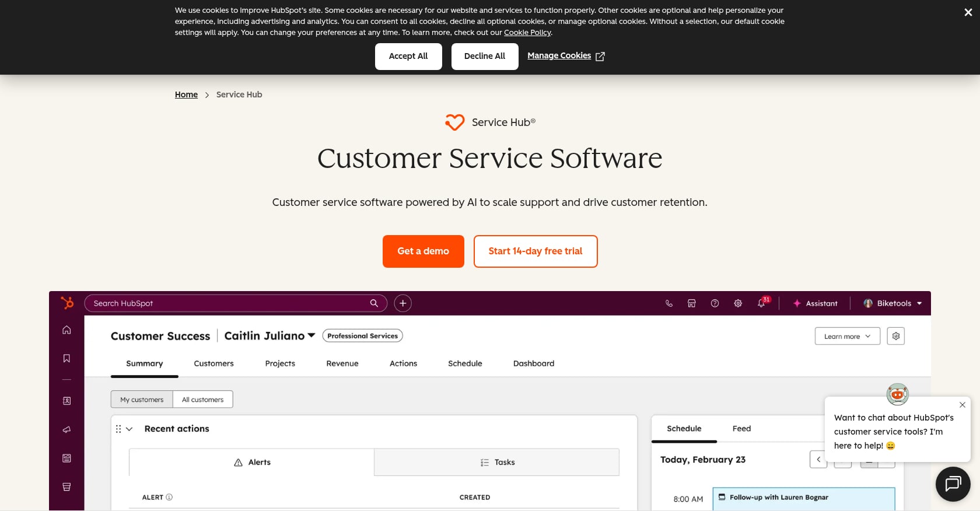Image resolution: width=980 pixels, height=511 pixels.
Task: Collapse the Recent actions section
Action: 129,429
